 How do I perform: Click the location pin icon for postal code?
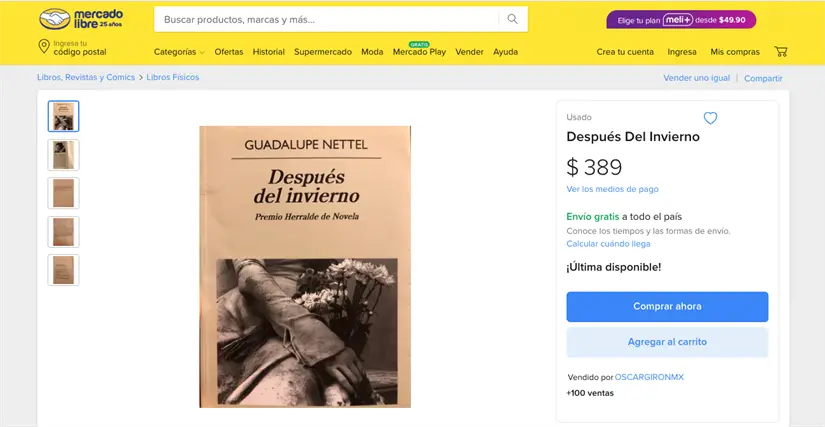[x=44, y=47]
